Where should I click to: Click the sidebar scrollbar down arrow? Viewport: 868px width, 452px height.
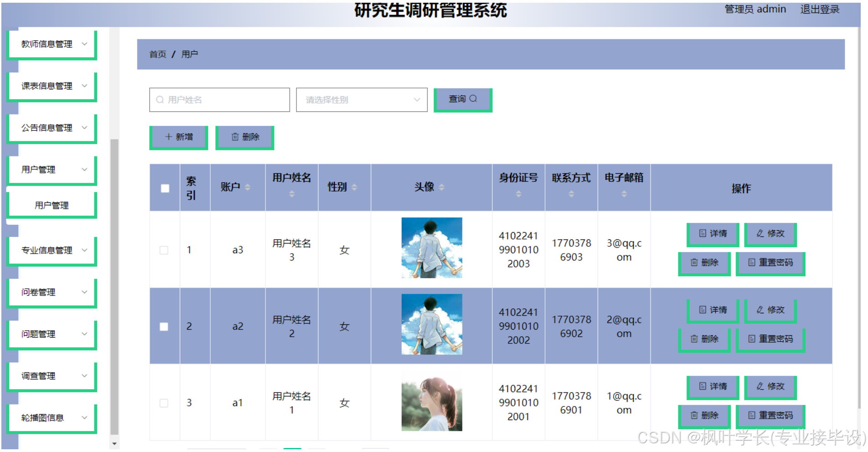(x=114, y=443)
